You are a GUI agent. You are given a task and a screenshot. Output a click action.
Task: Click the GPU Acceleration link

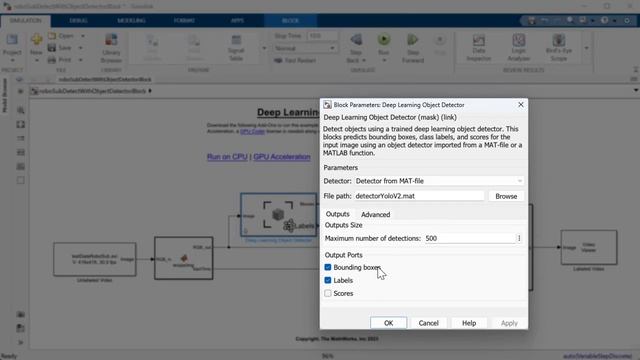282,157
